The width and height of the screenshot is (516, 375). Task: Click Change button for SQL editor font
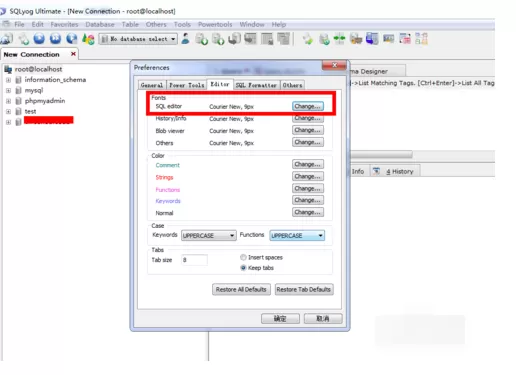tap(308, 106)
